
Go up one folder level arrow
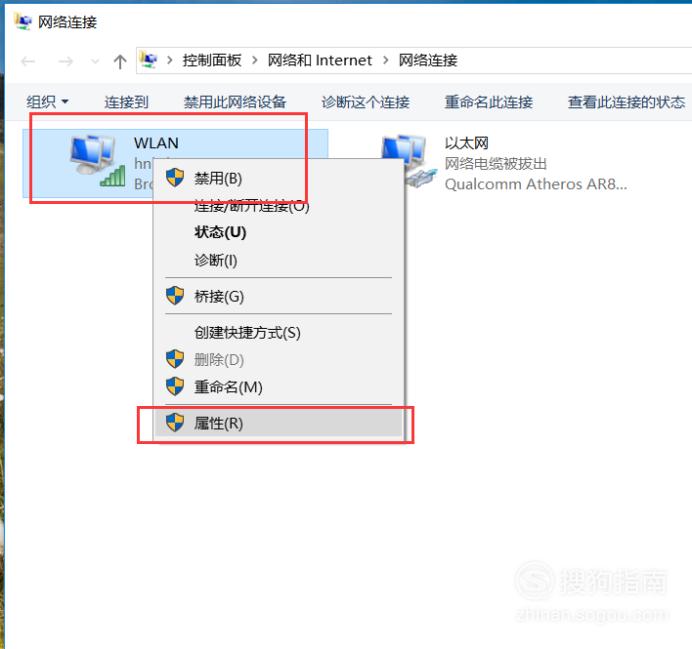point(120,61)
